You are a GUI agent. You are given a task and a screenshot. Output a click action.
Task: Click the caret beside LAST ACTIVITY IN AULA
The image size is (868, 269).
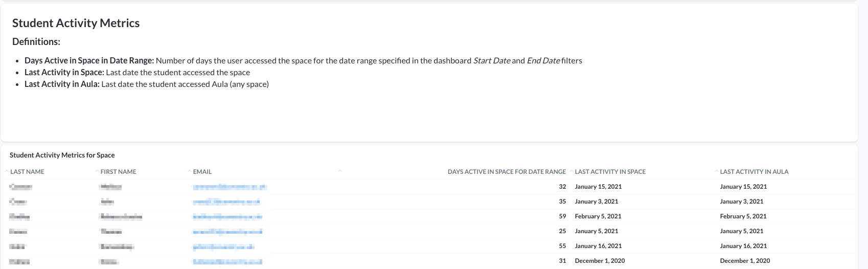point(717,170)
